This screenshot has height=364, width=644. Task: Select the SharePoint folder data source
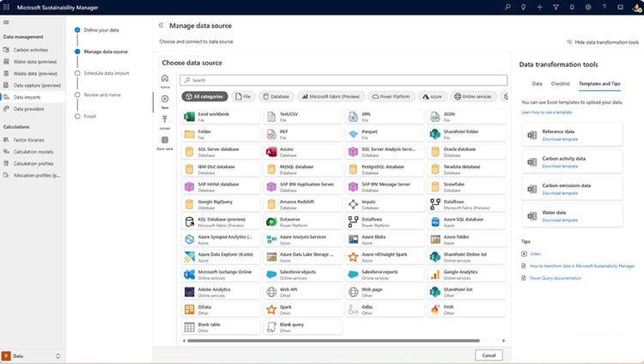click(466, 134)
